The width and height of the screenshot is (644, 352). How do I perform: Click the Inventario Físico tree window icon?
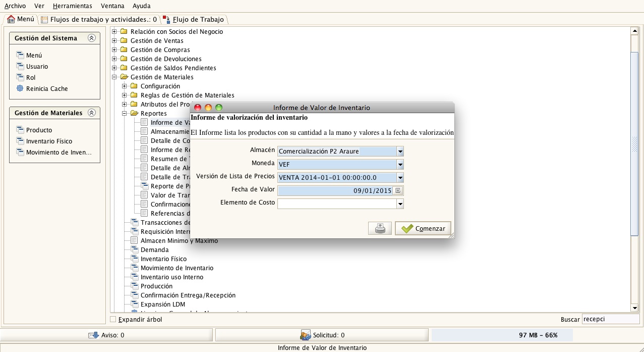pos(134,259)
